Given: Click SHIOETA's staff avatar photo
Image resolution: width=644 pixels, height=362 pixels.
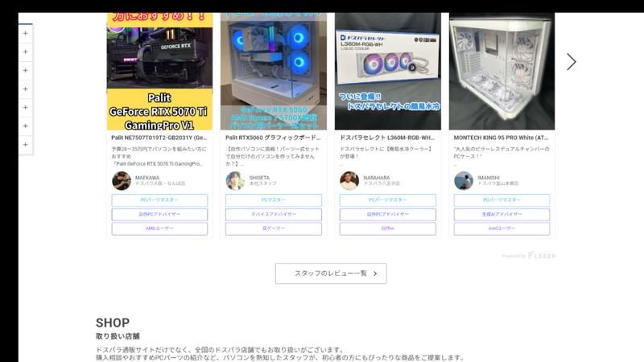Looking at the screenshot, I should 235,180.
